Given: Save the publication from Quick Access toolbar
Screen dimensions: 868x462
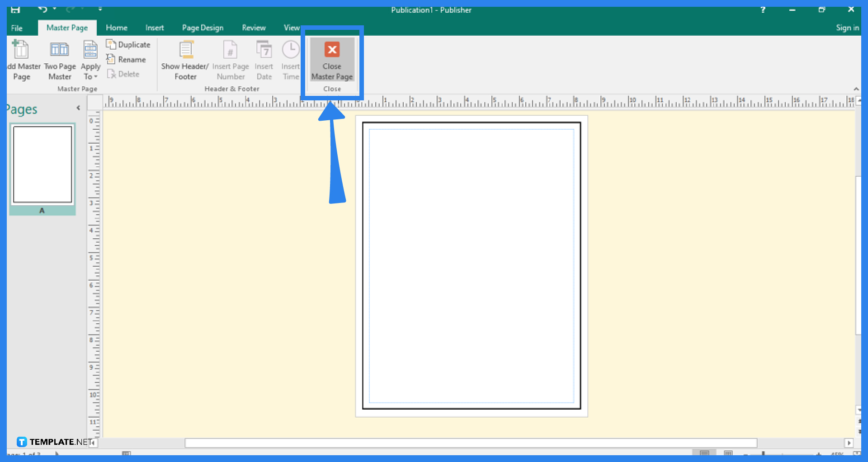Looking at the screenshot, I should point(15,9).
